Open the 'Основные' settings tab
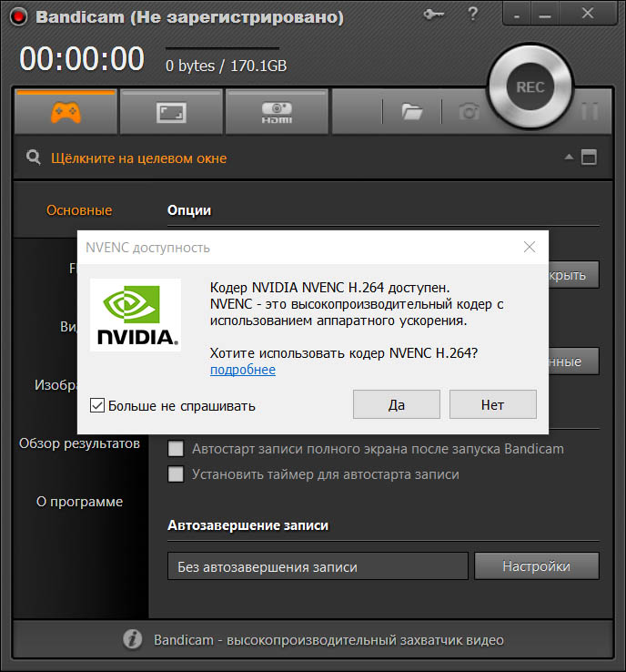 pos(79,210)
